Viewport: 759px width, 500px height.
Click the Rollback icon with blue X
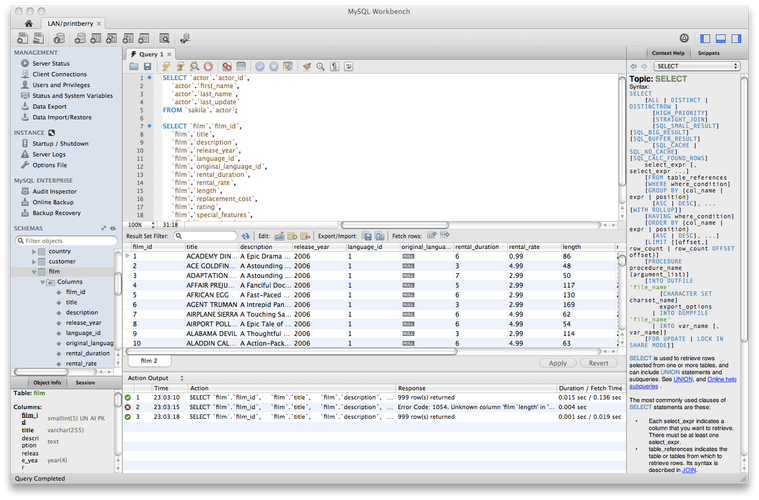coord(274,66)
